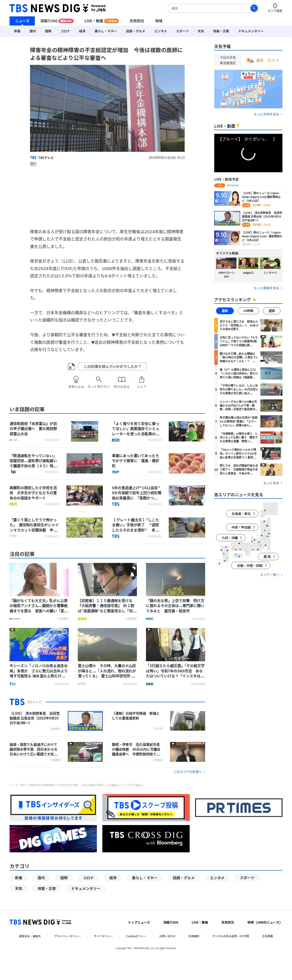The image size is (292, 980).
Task: Select 経済 in the category nav bar
Action: [82, 31]
